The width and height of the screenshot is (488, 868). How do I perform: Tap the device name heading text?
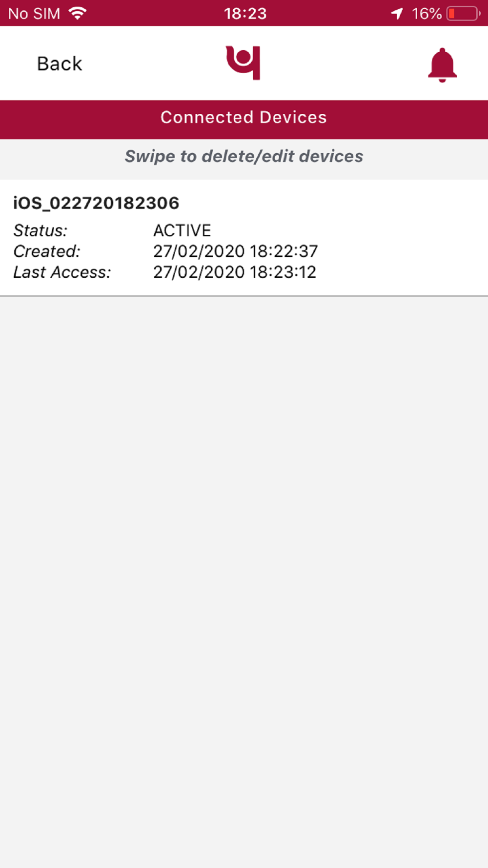click(x=96, y=203)
